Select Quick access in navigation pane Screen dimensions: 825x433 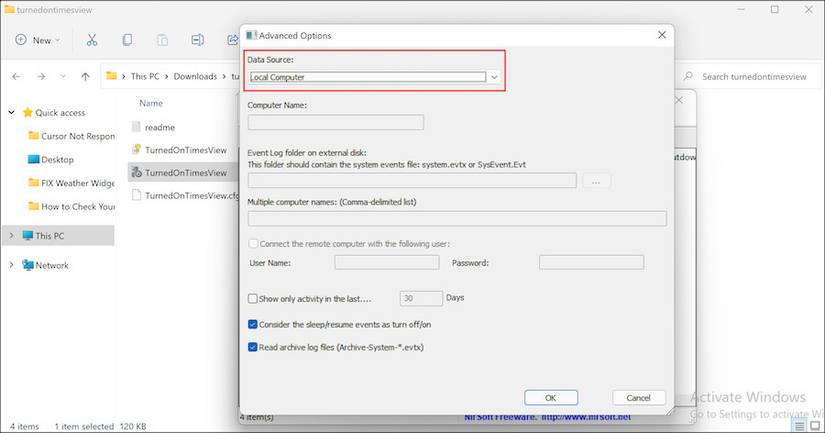pos(60,113)
